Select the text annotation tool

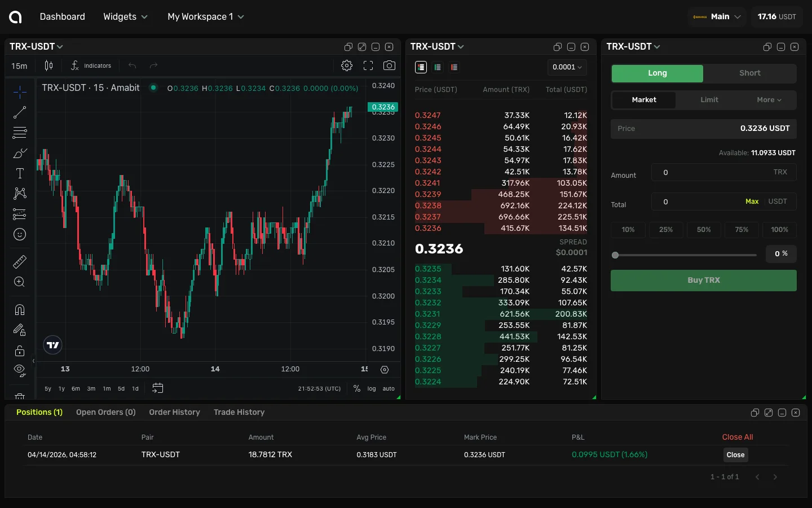click(x=19, y=173)
